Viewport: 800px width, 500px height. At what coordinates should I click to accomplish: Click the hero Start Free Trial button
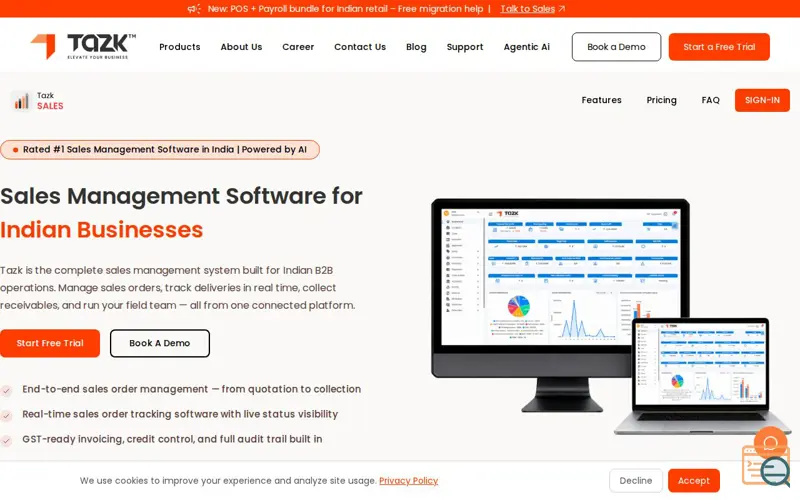point(50,343)
